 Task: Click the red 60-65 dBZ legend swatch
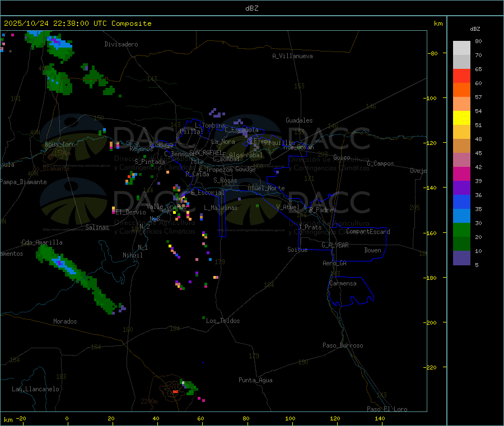pos(461,76)
